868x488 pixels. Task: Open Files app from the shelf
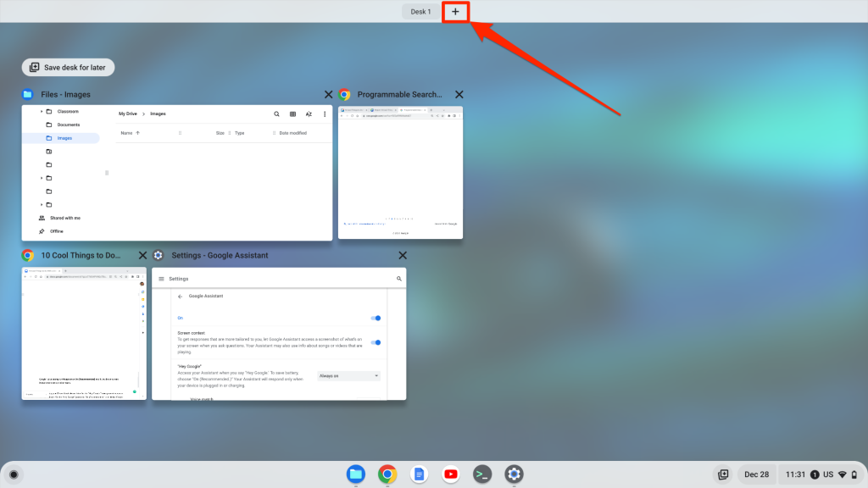tap(356, 474)
